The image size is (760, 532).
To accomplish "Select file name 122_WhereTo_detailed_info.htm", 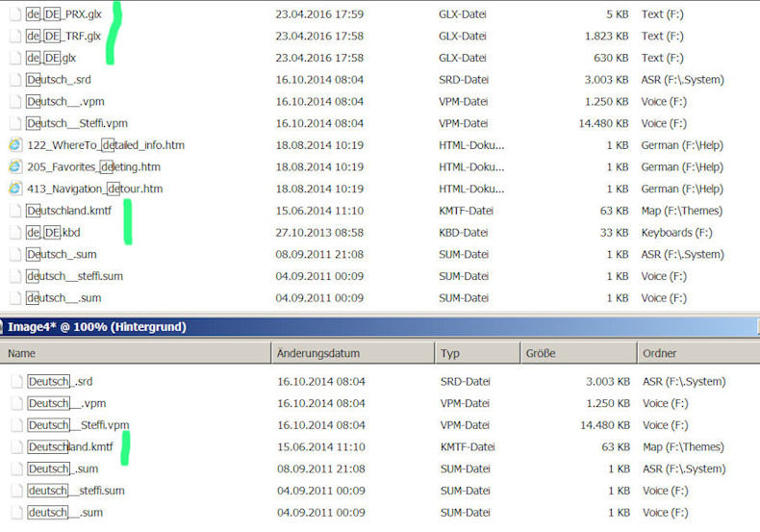I will 106,145.
